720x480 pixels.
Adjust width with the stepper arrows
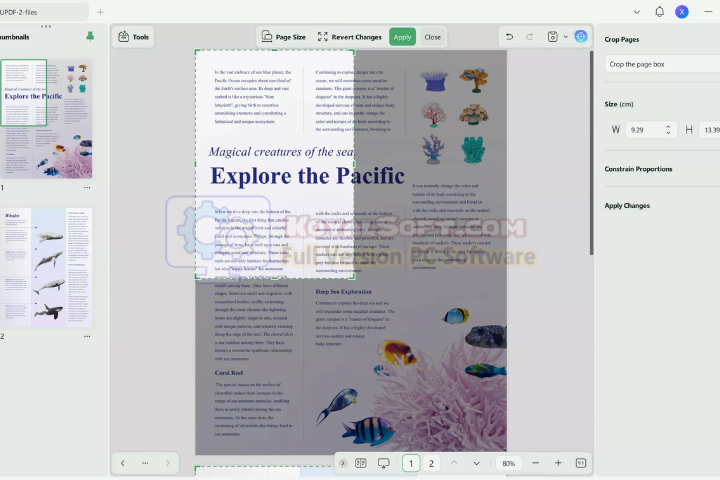(668, 130)
